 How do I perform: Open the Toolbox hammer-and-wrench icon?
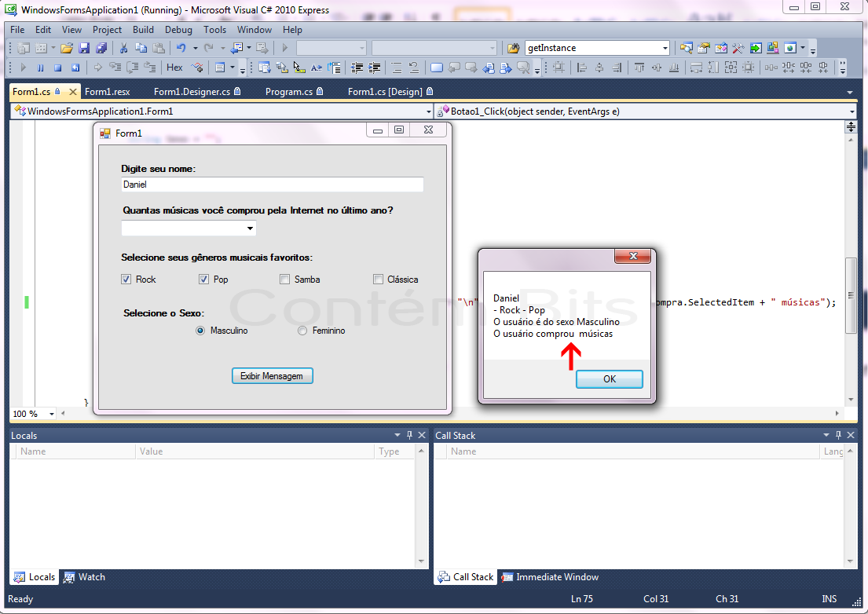click(738, 48)
